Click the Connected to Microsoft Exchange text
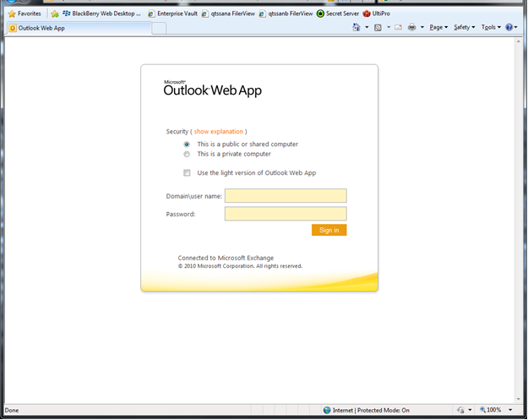This screenshot has width=528, height=420. (226, 258)
